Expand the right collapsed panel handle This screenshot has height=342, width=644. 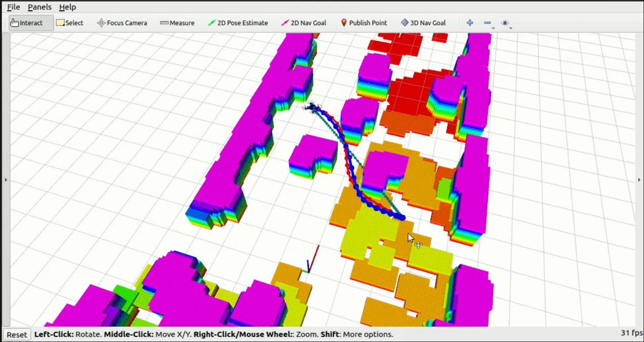coord(639,180)
